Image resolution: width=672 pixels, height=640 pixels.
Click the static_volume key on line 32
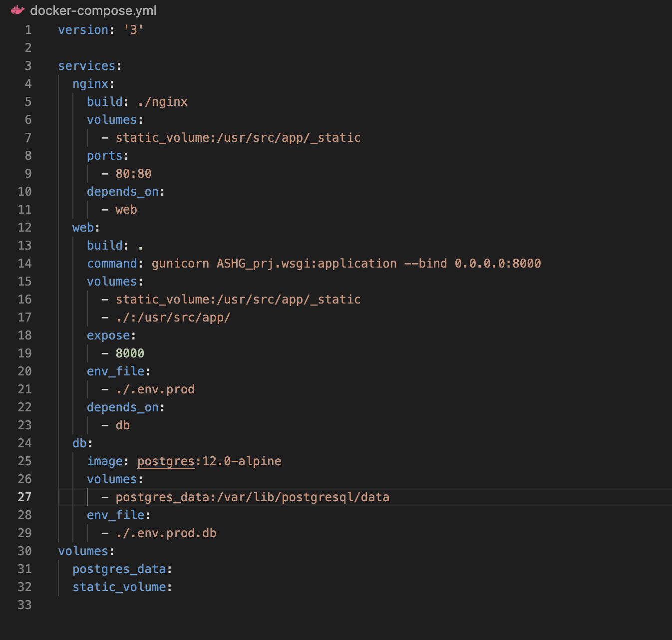119,587
